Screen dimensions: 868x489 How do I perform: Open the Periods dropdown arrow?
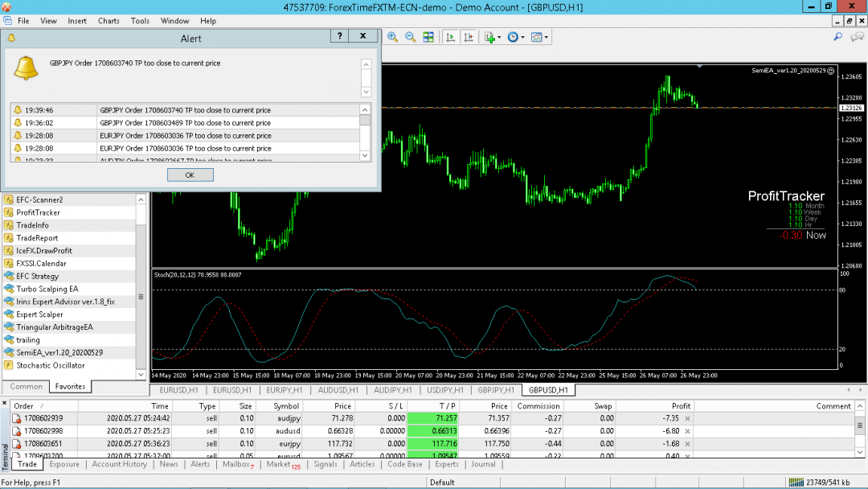click(522, 37)
